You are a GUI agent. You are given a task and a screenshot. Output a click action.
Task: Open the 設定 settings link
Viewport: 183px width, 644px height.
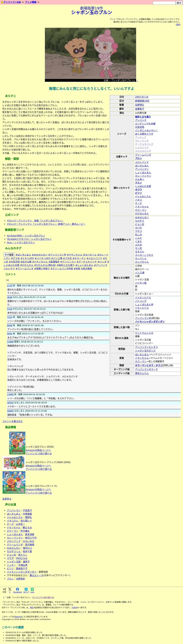[178, 24]
